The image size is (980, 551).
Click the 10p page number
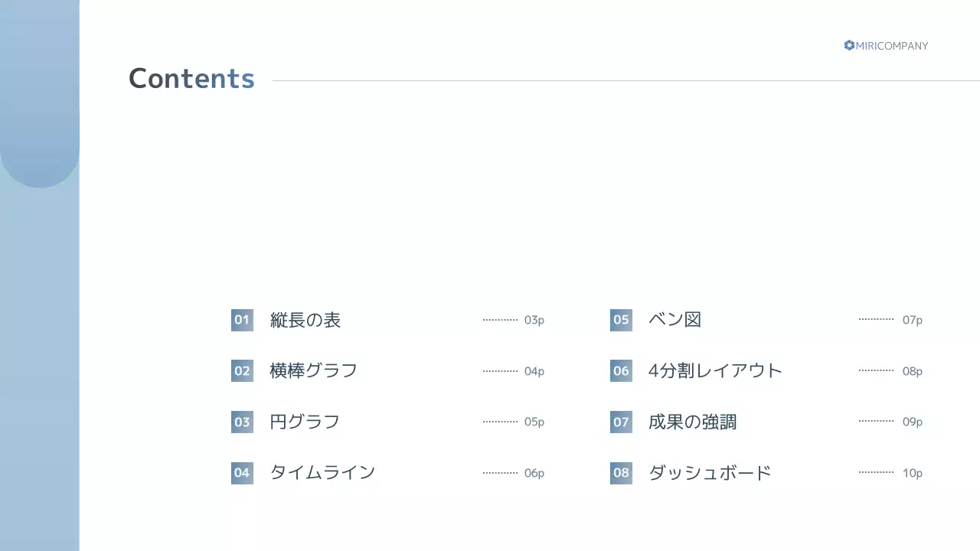(x=913, y=473)
